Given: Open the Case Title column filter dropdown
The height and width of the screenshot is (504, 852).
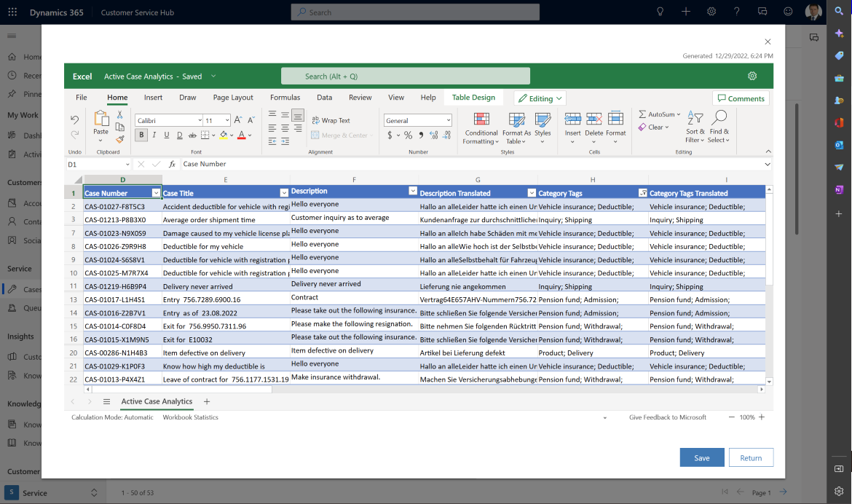Looking at the screenshot, I should point(284,193).
